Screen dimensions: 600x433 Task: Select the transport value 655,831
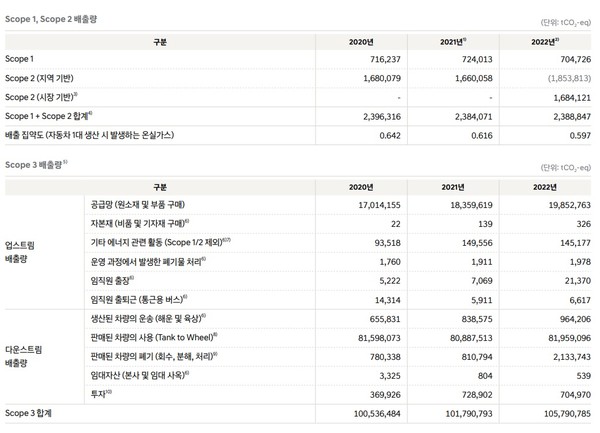click(x=385, y=319)
